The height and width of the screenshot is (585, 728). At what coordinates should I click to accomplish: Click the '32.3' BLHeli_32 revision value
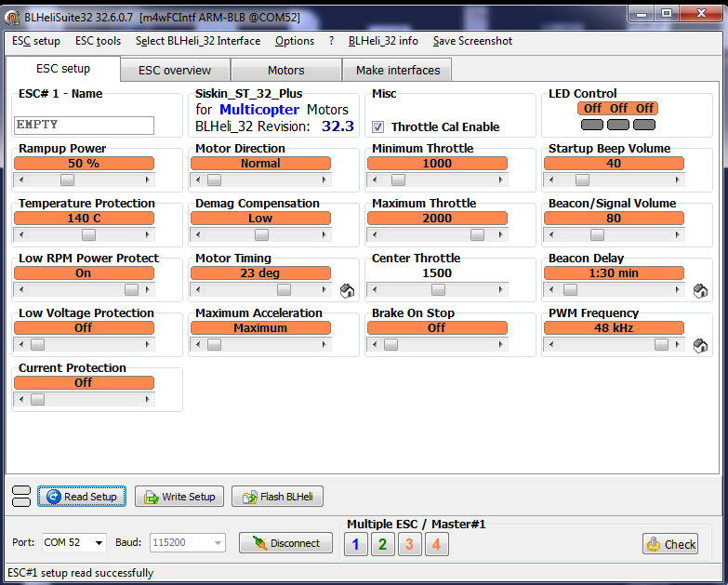(x=338, y=126)
